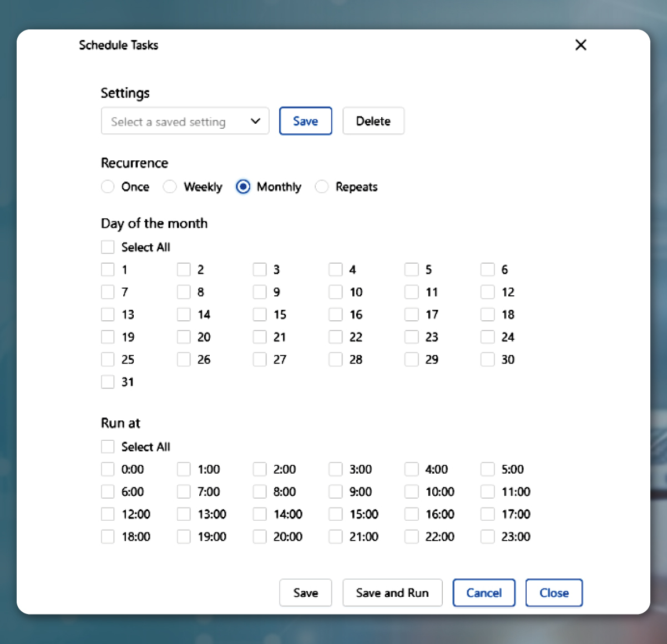Delete the selected saved setting
667x644 pixels.
pos(373,120)
